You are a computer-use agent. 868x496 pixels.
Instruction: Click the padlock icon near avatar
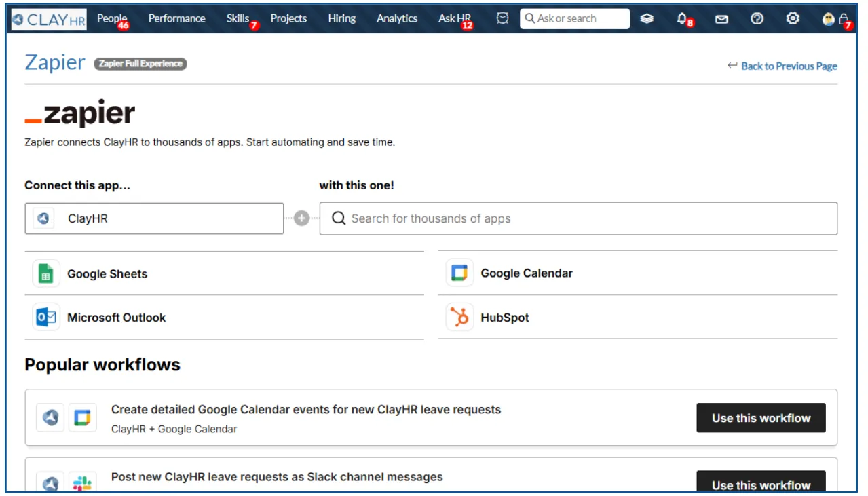click(x=844, y=19)
